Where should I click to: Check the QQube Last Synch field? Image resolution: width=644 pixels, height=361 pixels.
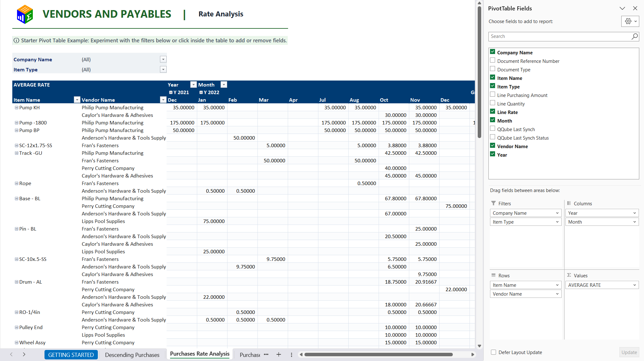point(493,129)
